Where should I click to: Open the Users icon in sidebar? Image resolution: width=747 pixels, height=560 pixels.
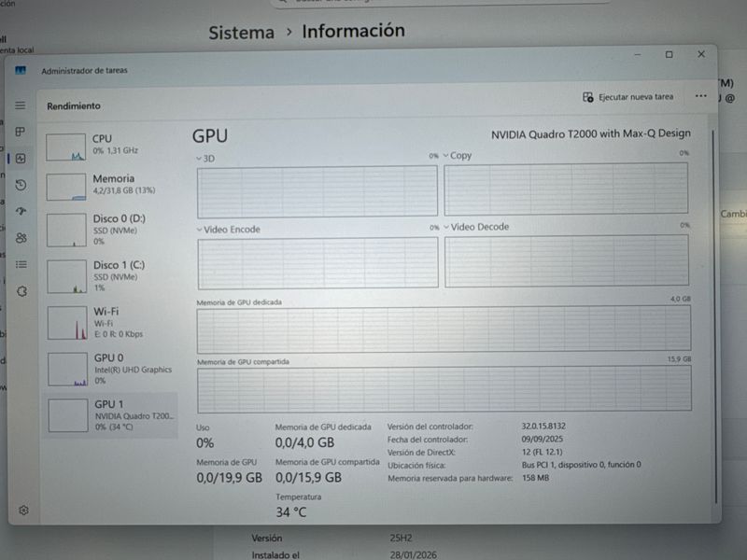click(x=21, y=238)
